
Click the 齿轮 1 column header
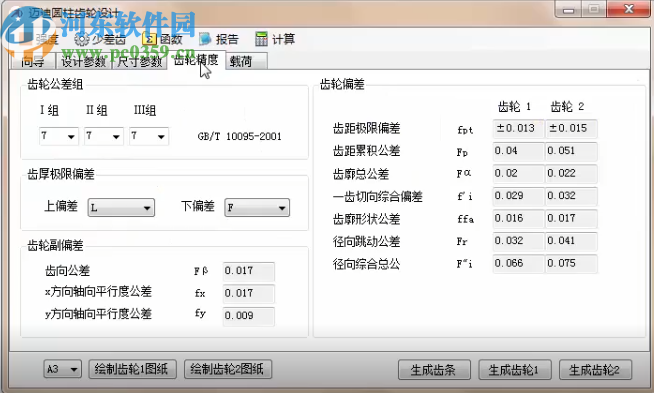[x=514, y=107]
